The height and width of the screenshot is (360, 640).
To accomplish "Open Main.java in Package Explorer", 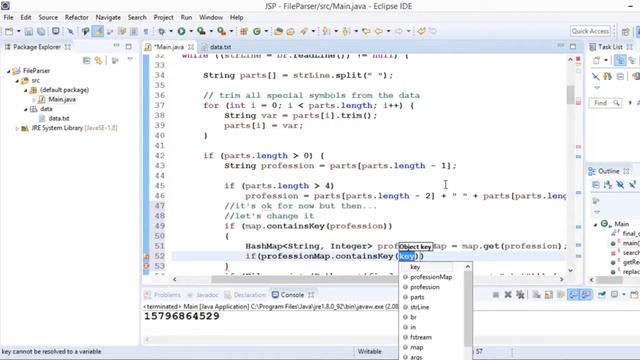I will click(x=62, y=100).
